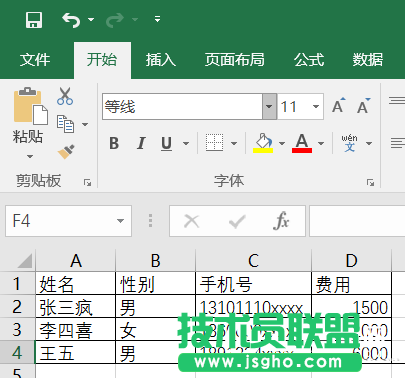Expand the Name Box dropdown
The height and width of the screenshot is (378, 405).
pyautogui.click(x=120, y=221)
